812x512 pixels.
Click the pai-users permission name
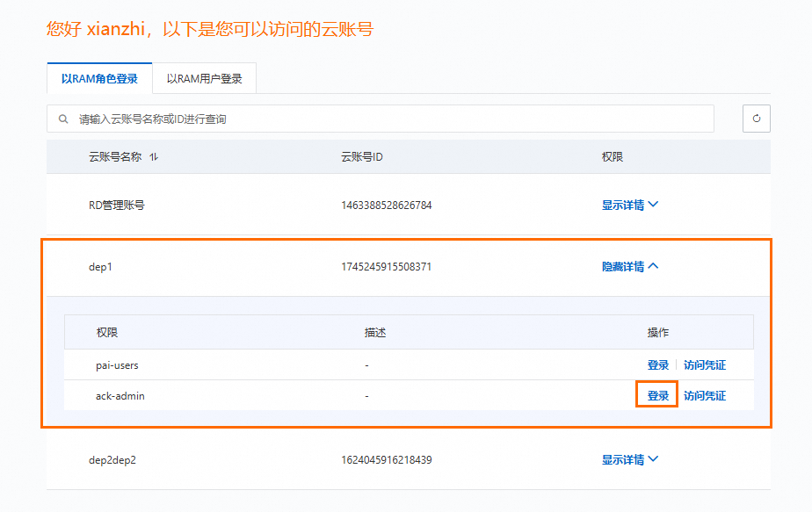117,365
